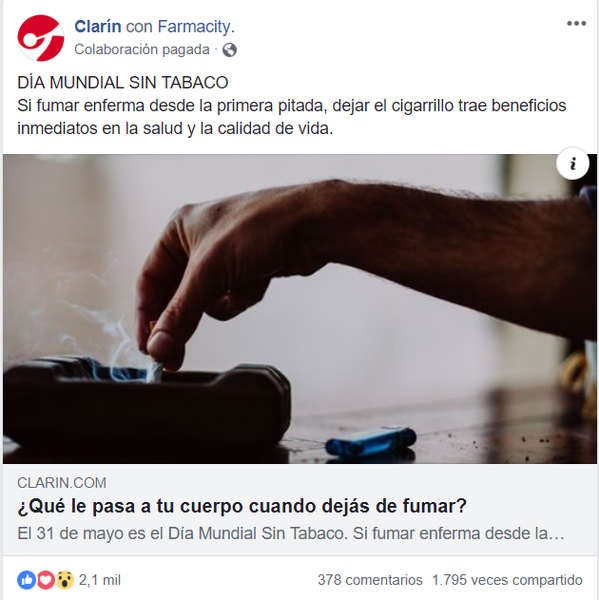Click the post caption about fumar enferma
Viewport: 599px width, 600px height.
tap(291, 117)
